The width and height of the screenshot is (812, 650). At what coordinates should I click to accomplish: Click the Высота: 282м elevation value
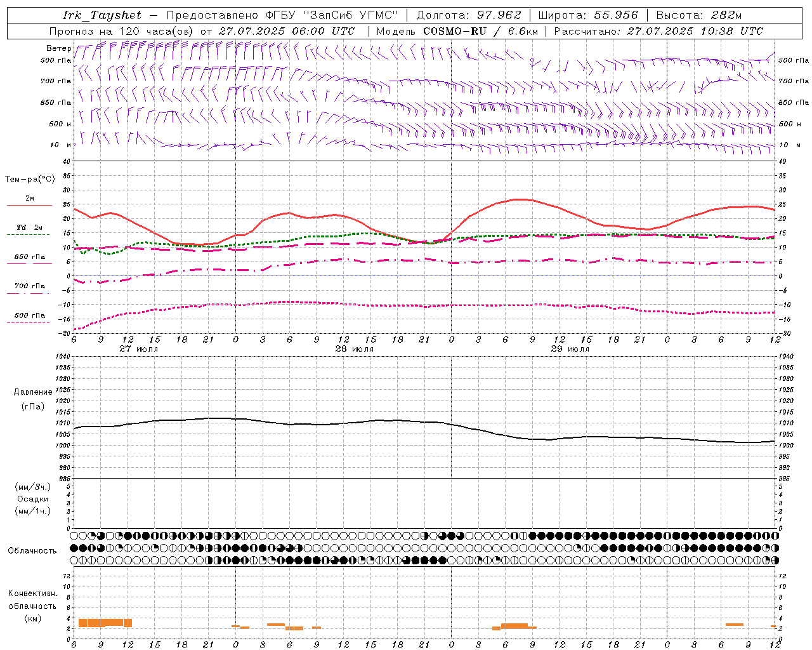click(698, 15)
